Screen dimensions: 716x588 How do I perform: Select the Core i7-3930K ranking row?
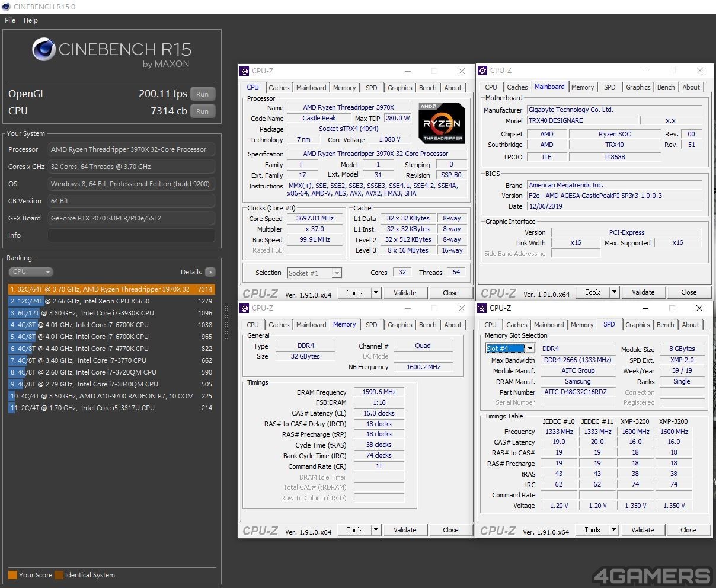click(111, 313)
